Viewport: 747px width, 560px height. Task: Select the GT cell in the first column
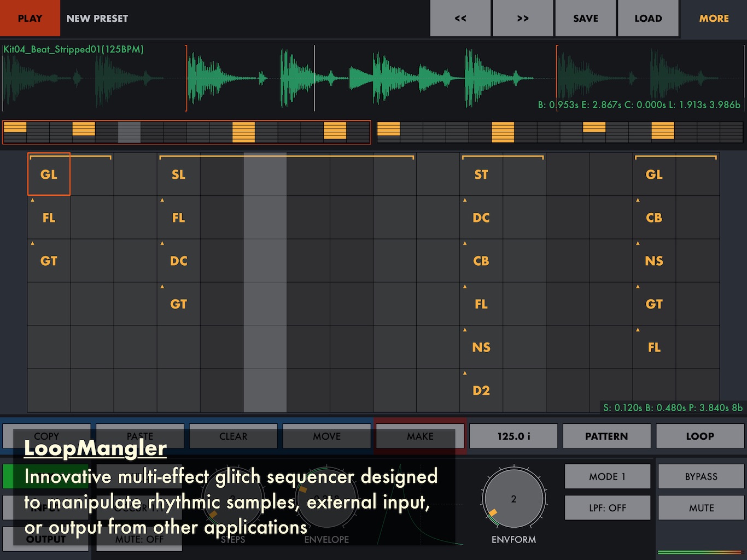coord(49,261)
